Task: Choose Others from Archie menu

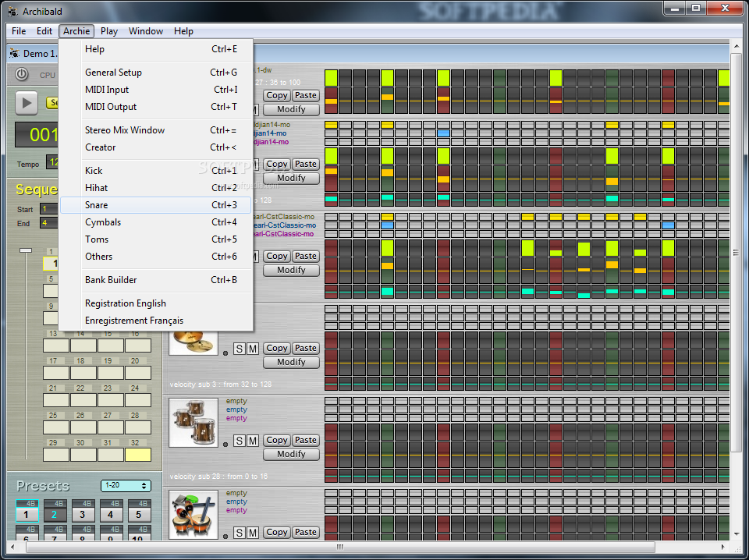Action: 155,257
